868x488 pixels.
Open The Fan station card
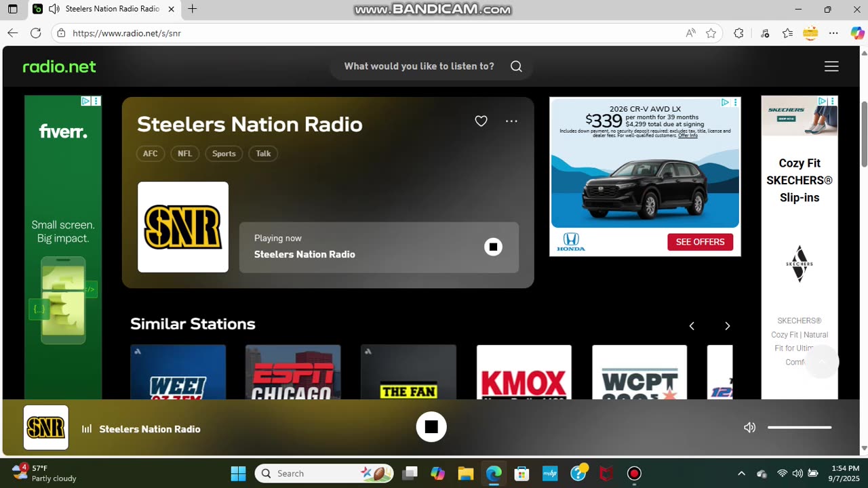(x=408, y=372)
